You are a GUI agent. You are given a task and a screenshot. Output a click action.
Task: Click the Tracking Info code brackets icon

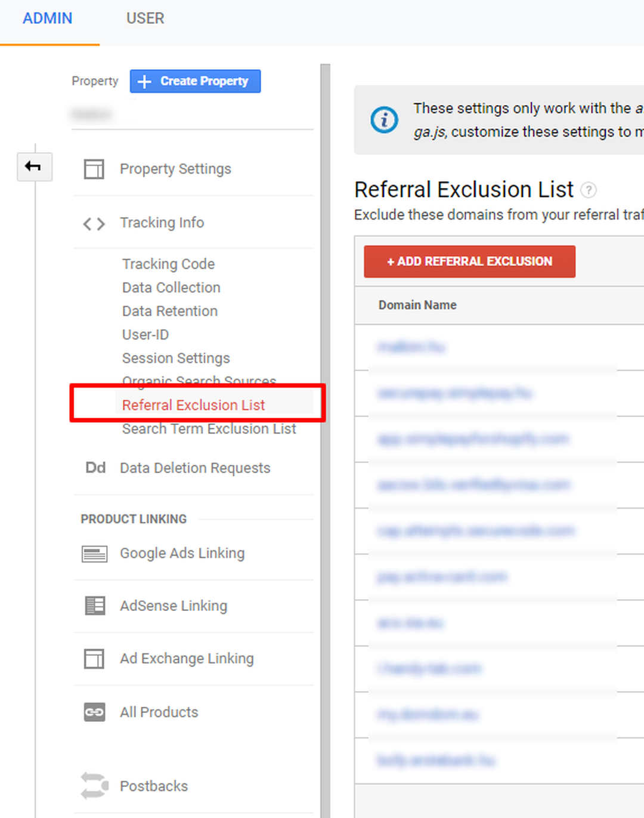(94, 224)
